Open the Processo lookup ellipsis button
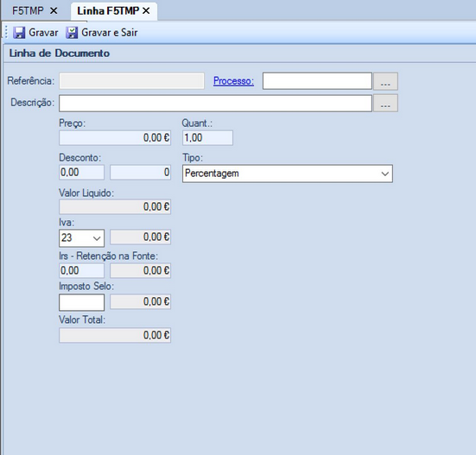 (x=385, y=81)
